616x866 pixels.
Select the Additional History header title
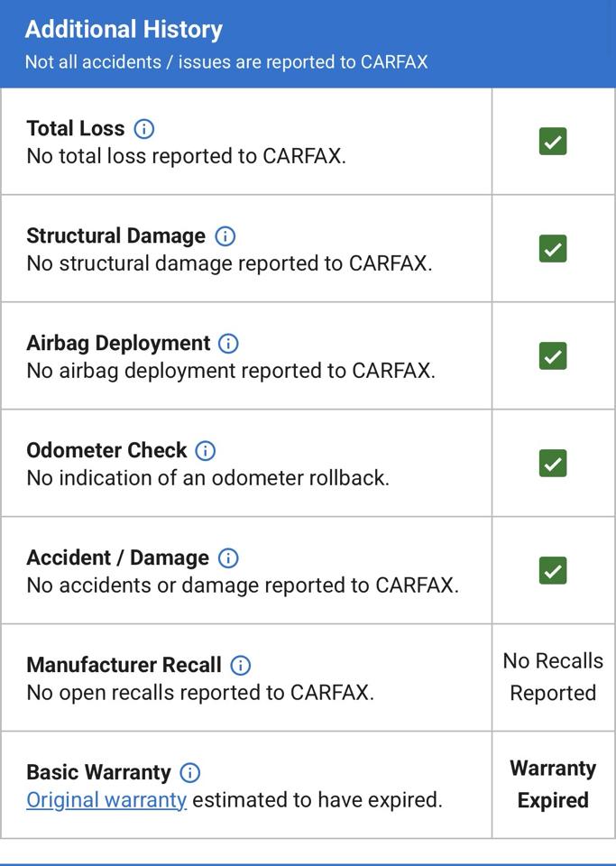pyautogui.click(x=124, y=29)
